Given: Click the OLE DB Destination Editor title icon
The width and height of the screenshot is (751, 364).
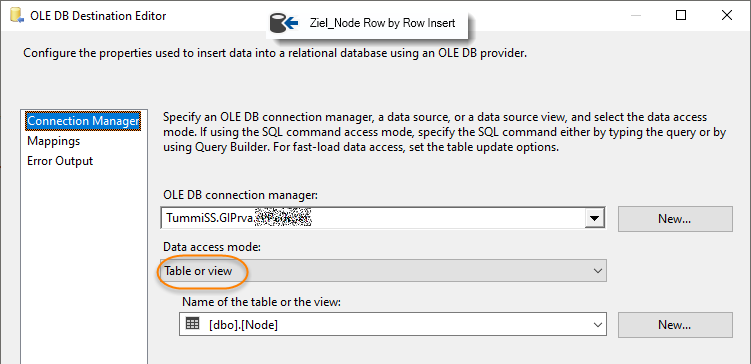Looking at the screenshot, I should (x=17, y=16).
